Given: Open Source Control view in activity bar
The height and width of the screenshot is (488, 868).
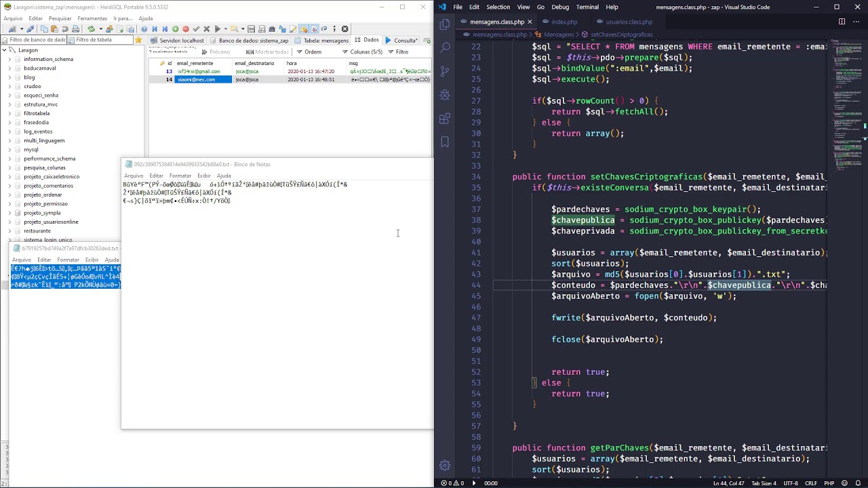Looking at the screenshot, I should pyautogui.click(x=445, y=71).
